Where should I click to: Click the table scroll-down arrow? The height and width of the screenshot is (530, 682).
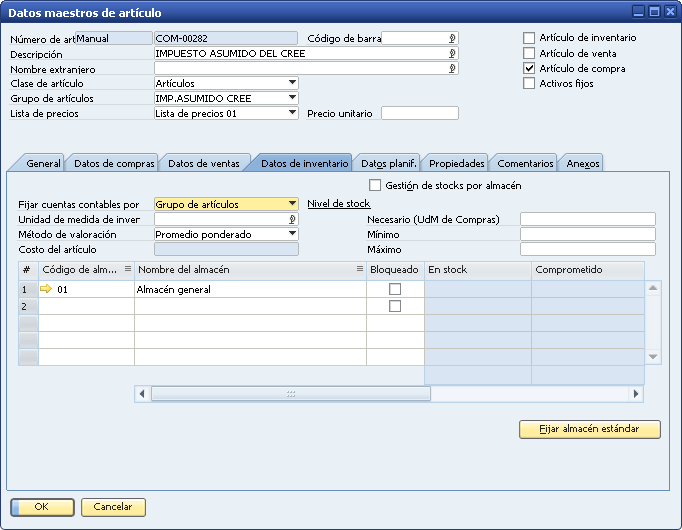[653, 356]
